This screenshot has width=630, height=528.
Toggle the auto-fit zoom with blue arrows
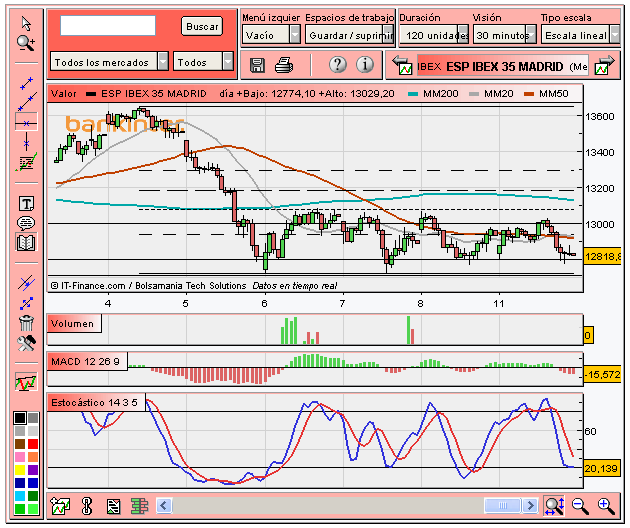[554, 505]
